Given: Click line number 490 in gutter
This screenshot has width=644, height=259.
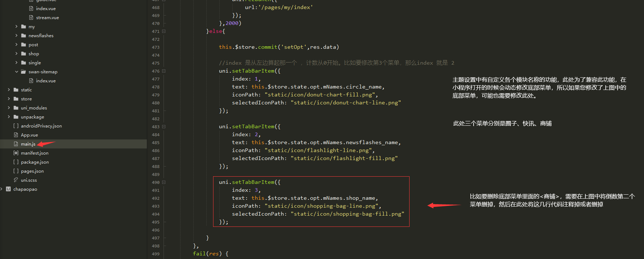Looking at the screenshot, I should tap(156, 182).
